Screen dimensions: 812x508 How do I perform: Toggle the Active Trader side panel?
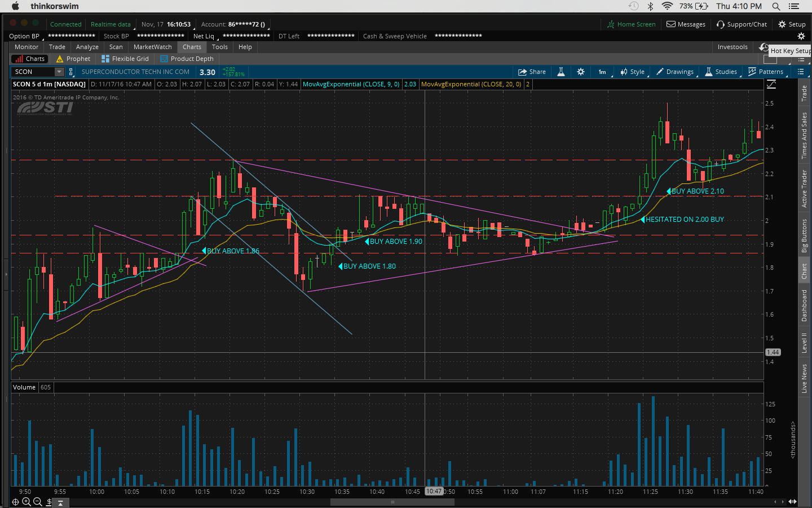click(804, 189)
